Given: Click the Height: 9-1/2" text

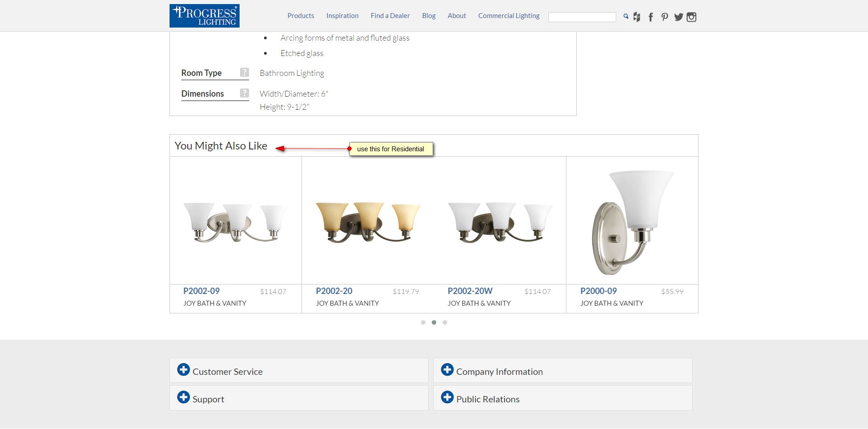Looking at the screenshot, I should 285,107.
